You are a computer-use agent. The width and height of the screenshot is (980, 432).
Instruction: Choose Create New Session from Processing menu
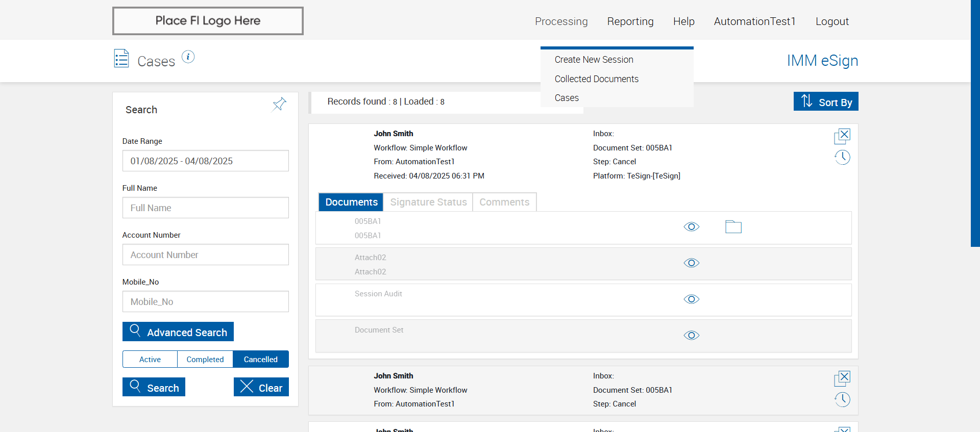[594, 60]
